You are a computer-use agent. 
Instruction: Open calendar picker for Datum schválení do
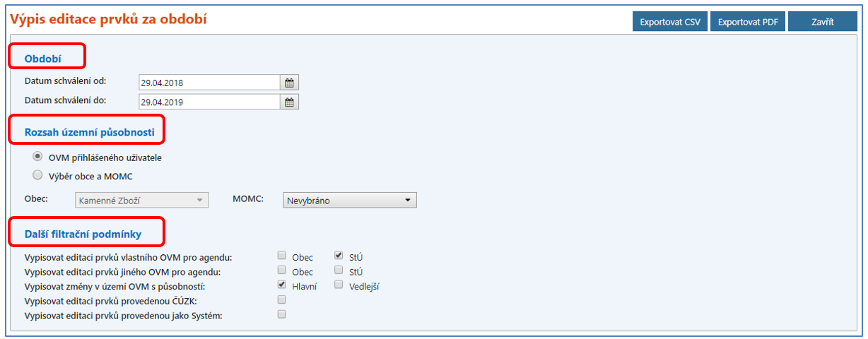pyautogui.click(x=289, y=102)
